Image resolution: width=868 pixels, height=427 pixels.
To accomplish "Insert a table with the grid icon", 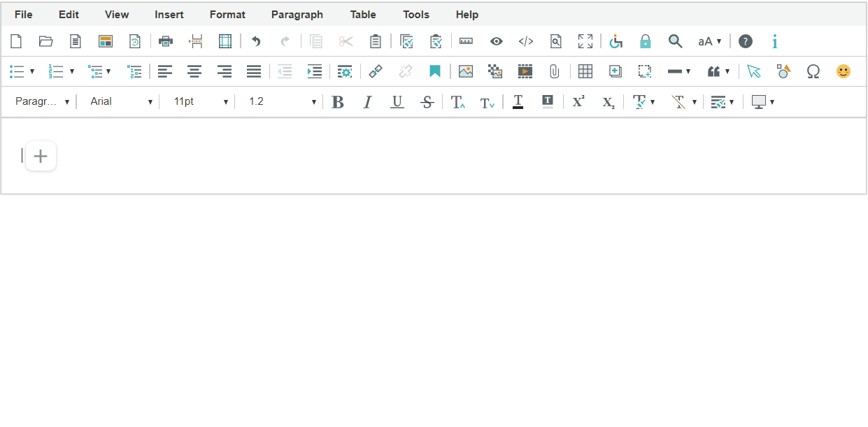I will 585,71.
